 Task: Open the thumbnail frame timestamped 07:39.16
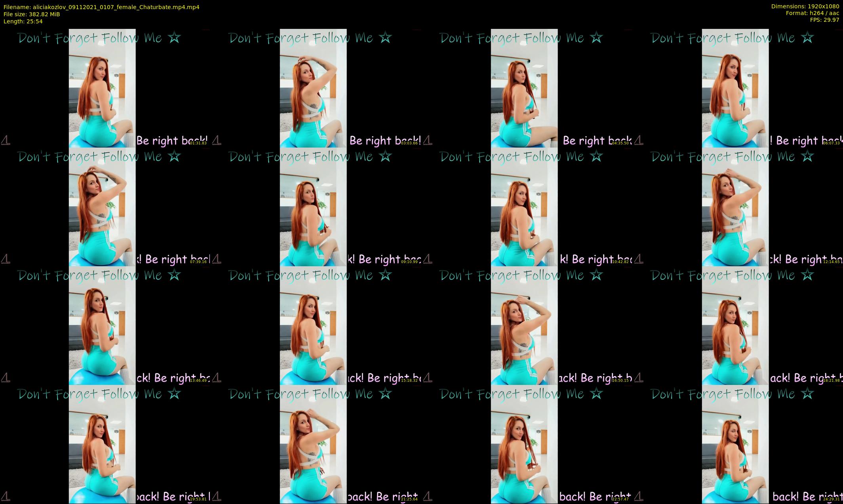[105, 207]
